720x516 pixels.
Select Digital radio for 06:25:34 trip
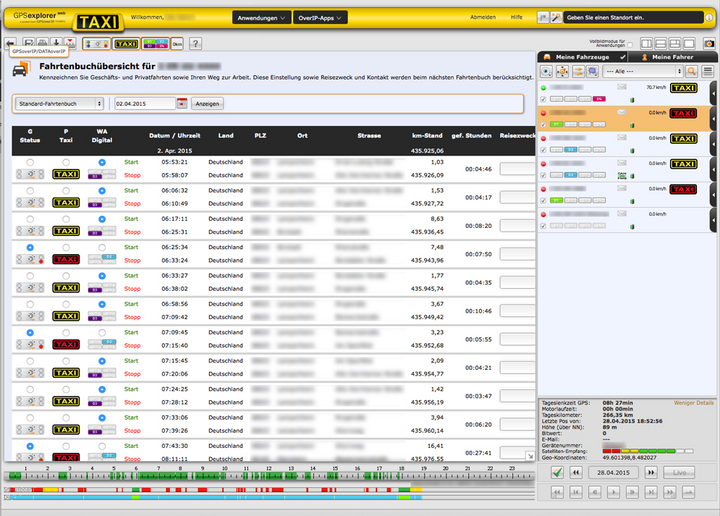(102, 247)
